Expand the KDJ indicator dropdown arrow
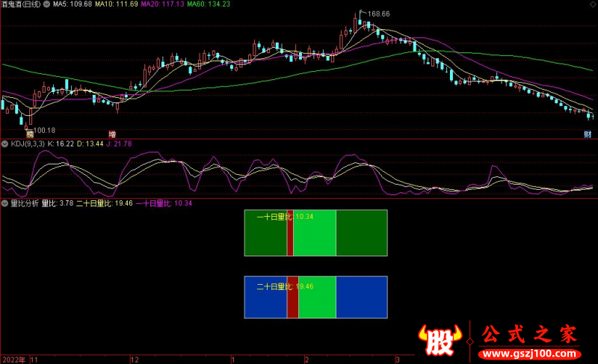Viewport: 598px width, 364px height. [x=5, y=143]
